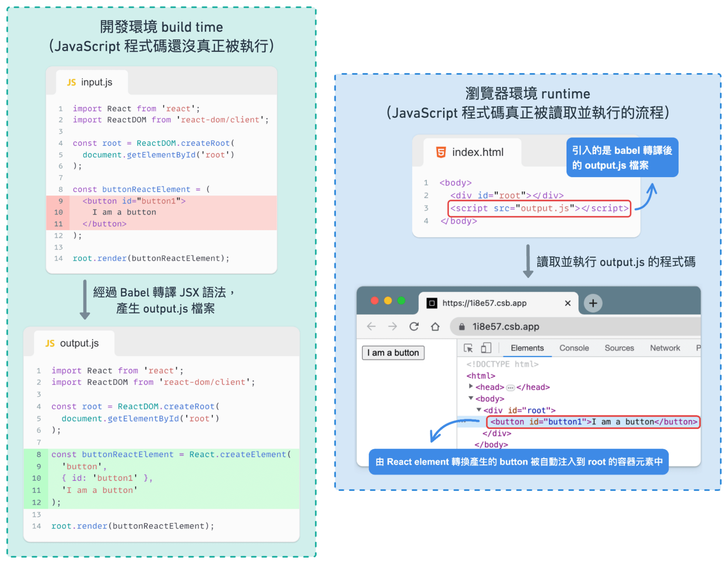Click the HTML5 icon on index.html tab
The image size is (728, 564).
point(441,152)
